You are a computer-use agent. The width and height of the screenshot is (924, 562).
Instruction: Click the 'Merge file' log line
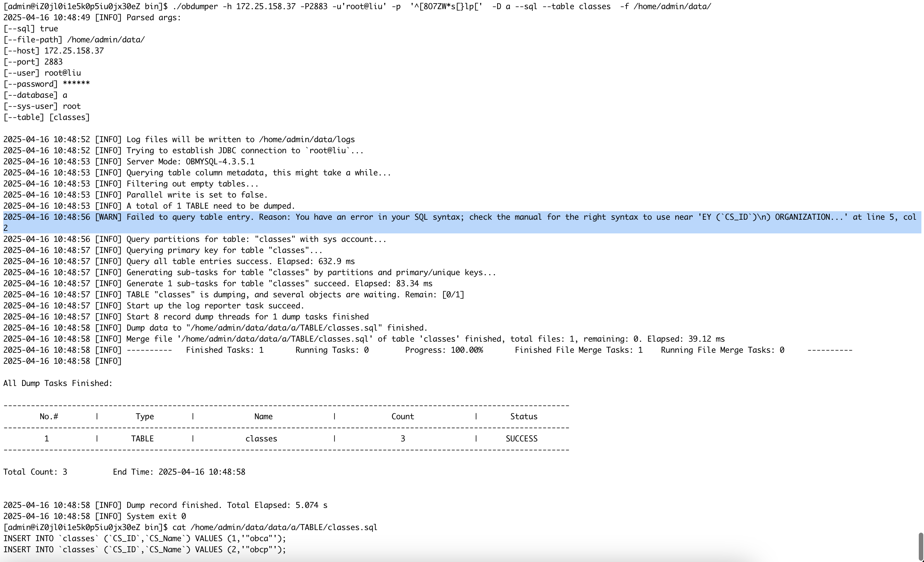(x=364, y=339)
